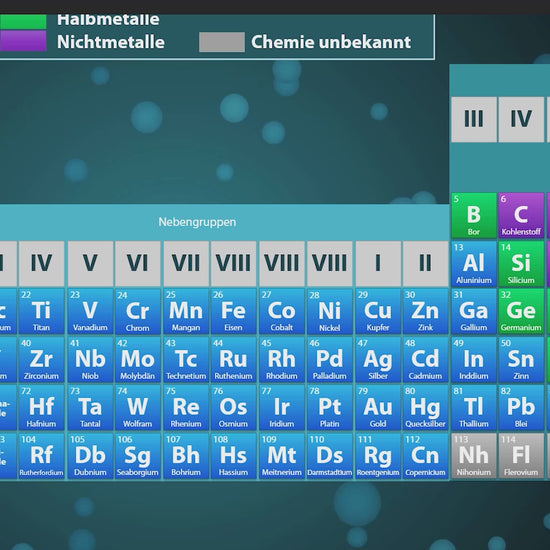Click Wolfram (W) element 74
The width and height of the screenshot is (550, 550).
coord(138,408)
